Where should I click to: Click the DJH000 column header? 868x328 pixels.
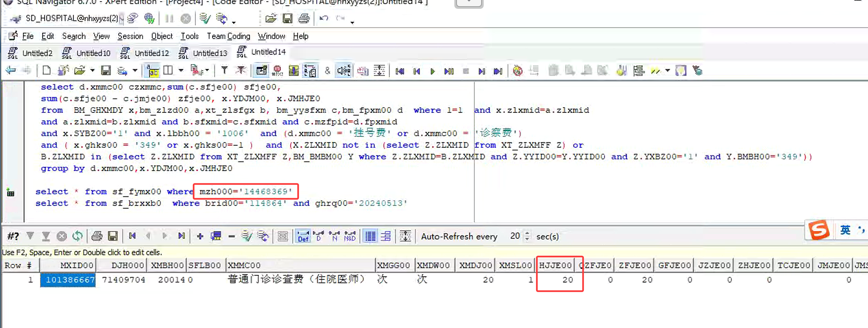(122, 265)
